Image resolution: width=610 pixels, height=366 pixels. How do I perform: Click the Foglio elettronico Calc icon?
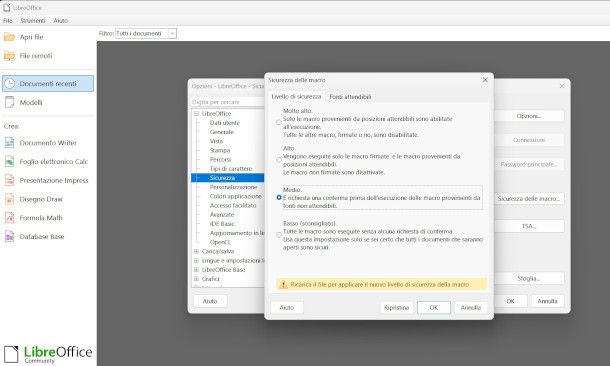[x=9, y=161]
